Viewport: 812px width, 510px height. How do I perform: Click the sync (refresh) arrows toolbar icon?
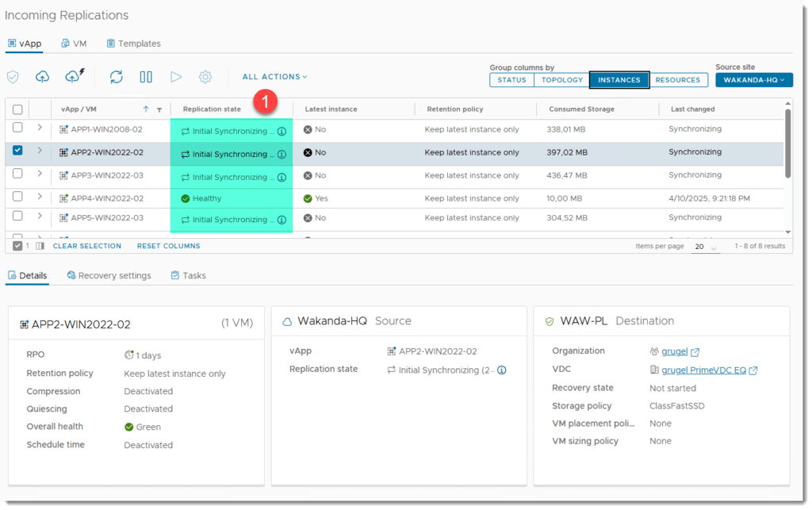(117, 77)
